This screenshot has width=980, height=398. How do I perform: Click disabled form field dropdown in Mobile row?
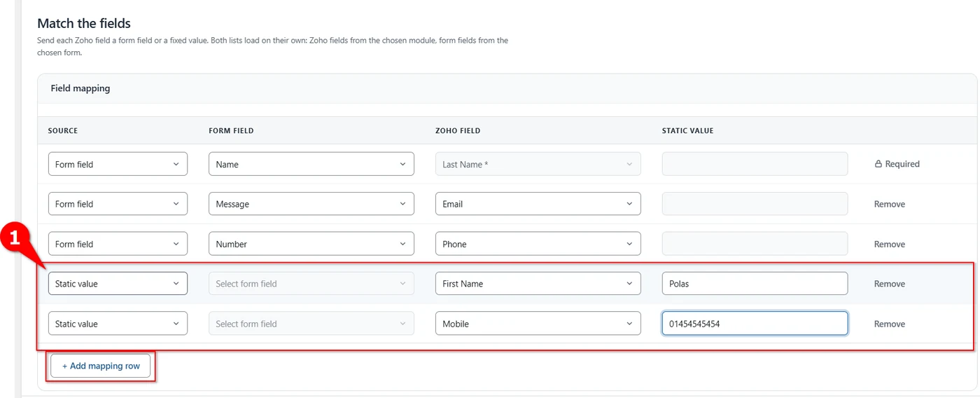(311, 324)
